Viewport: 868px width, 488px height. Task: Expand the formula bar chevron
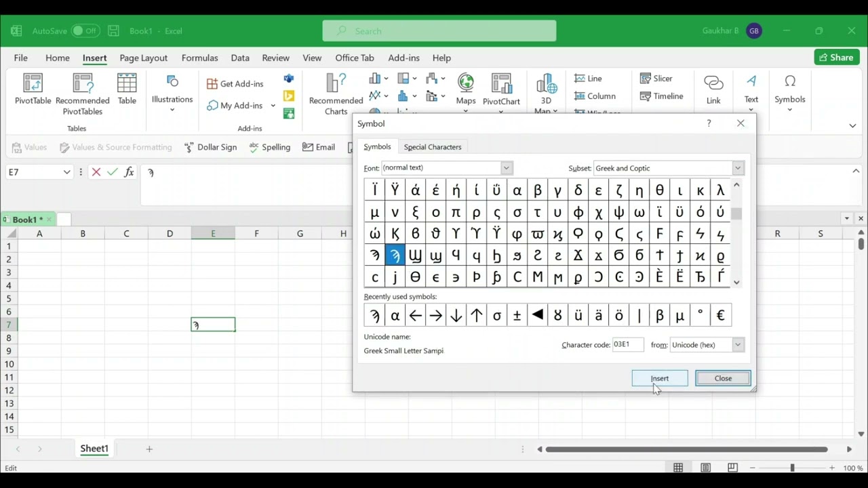click(856, 171)
